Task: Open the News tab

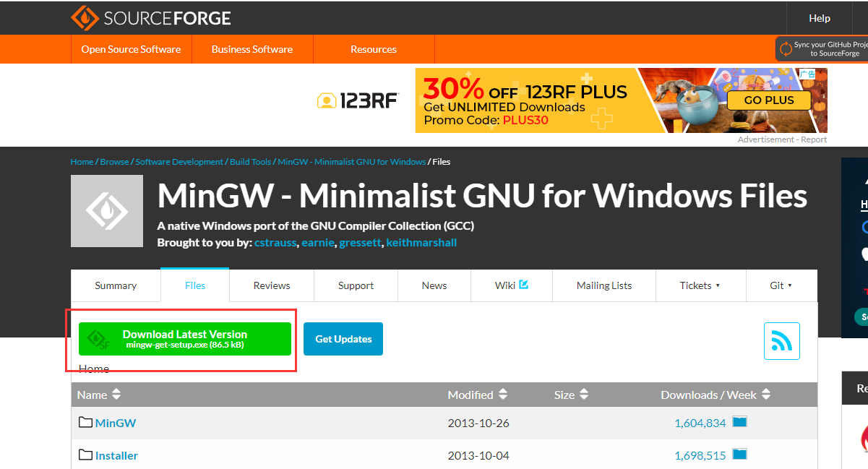Action: [434, 285]
